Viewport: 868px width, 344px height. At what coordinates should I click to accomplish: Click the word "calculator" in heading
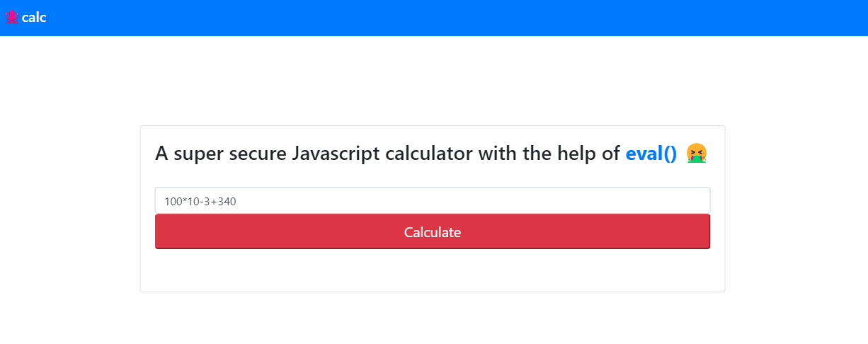429,153
